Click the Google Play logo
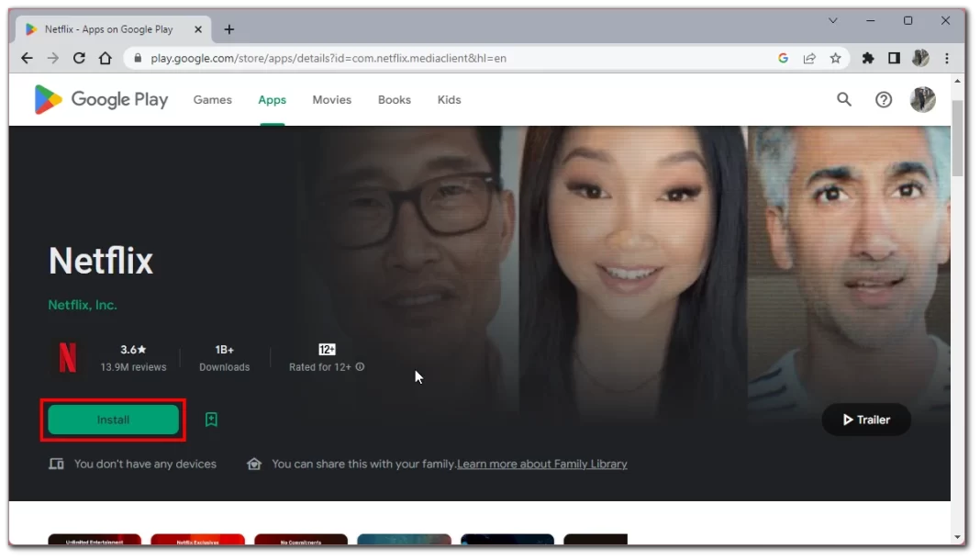This screenshot has height=560, width=980. click(x=101, y=100)
